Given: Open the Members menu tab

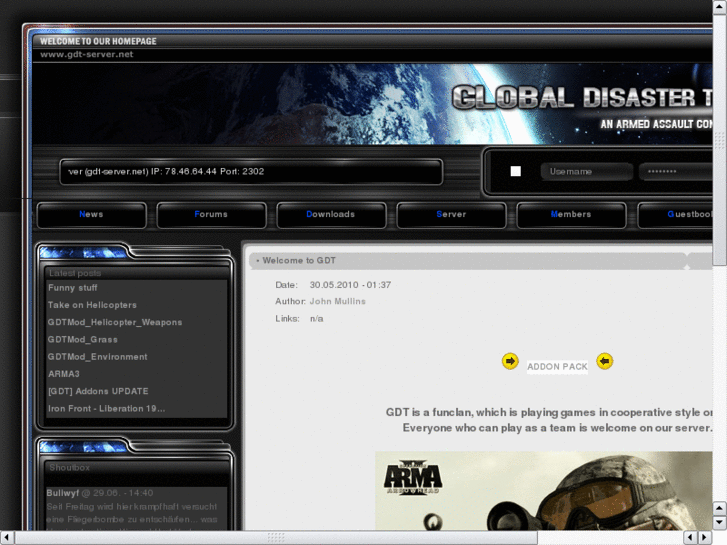Looking at the screenshot, I should tap(571, 215).
